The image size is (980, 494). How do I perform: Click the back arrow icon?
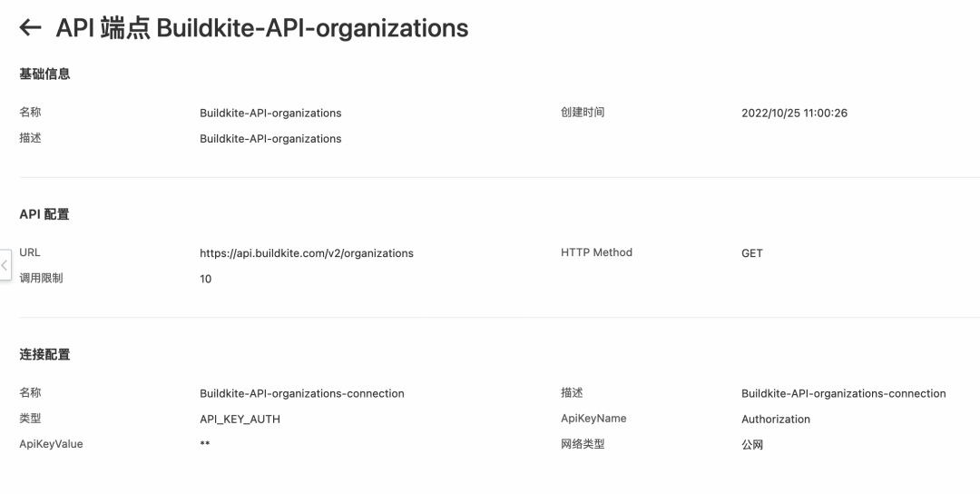point(30,28)
